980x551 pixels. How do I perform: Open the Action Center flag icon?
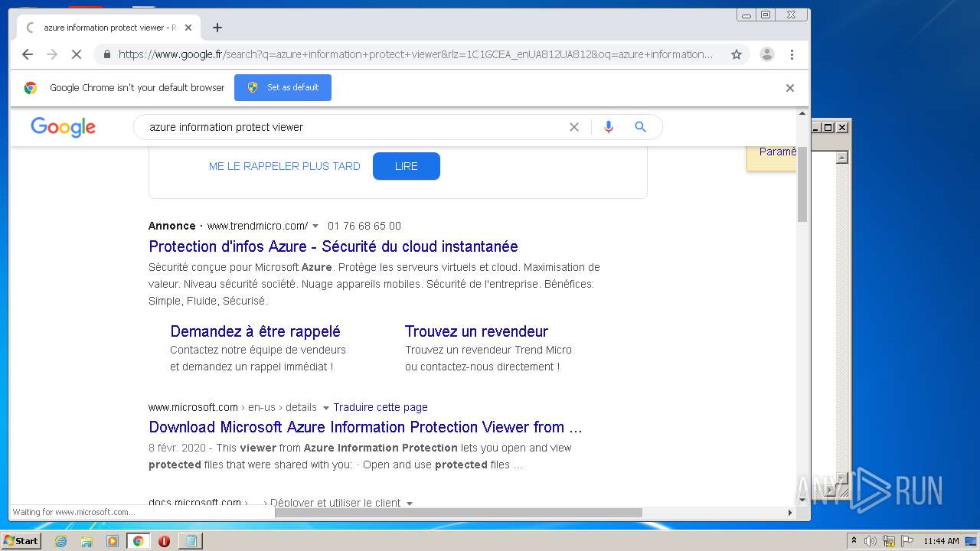pyautogui.click(x=907, y=541)
